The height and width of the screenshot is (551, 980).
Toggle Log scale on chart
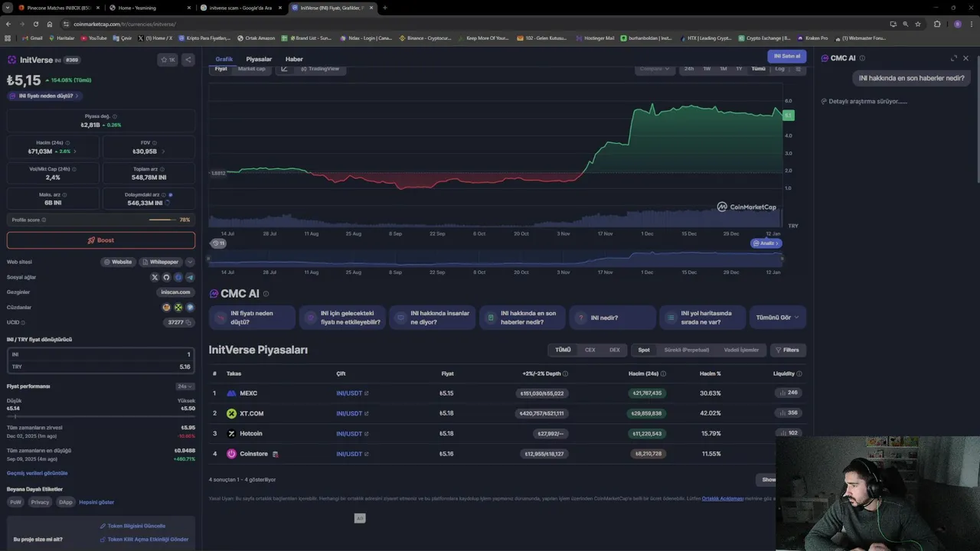(x=779, y=69)
